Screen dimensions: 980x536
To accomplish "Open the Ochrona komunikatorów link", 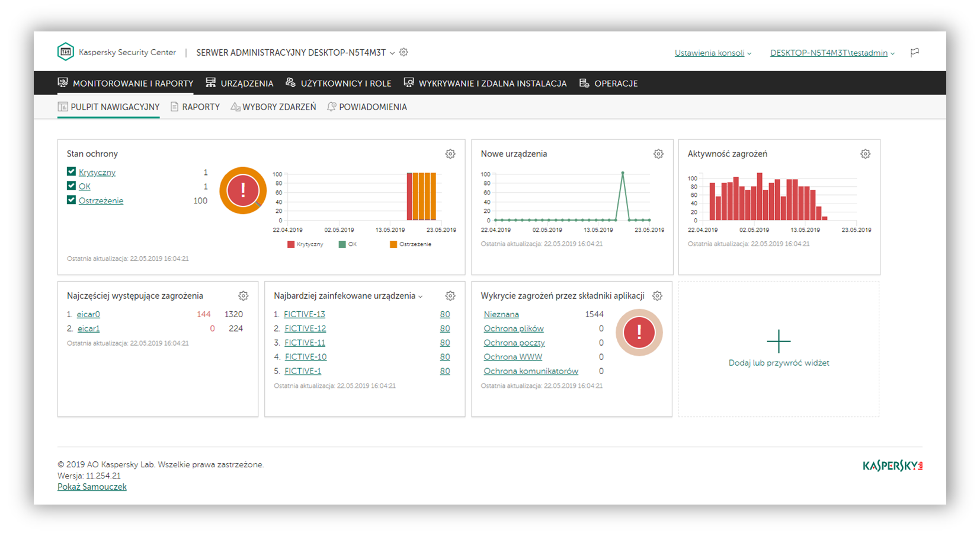I will (x=531, y=371).
